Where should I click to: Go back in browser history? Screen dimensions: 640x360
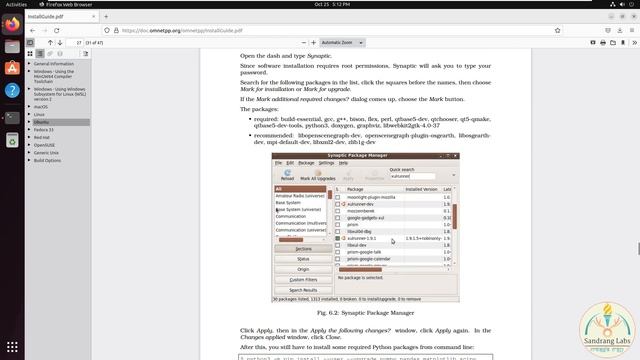coord(33,31)
